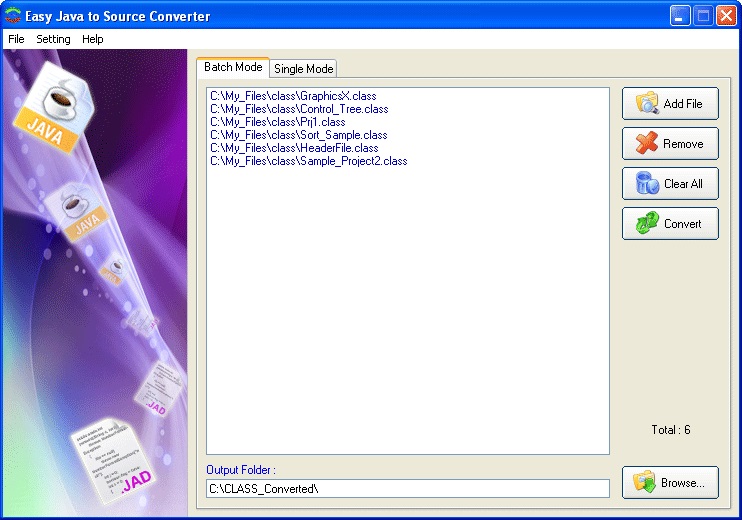742x520 pixels.
Task: Select GraphicsX.class in the file list
Action: (x=293, y=96)
